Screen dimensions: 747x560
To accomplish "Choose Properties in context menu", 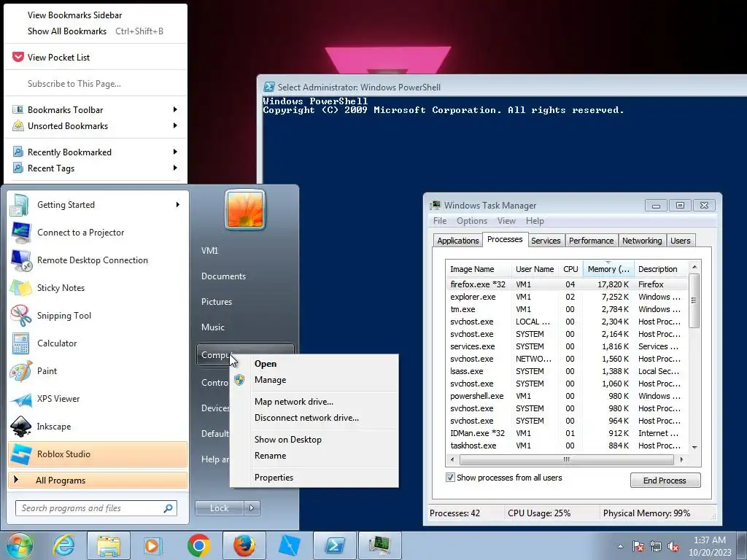I will click(x=314, y=477).
